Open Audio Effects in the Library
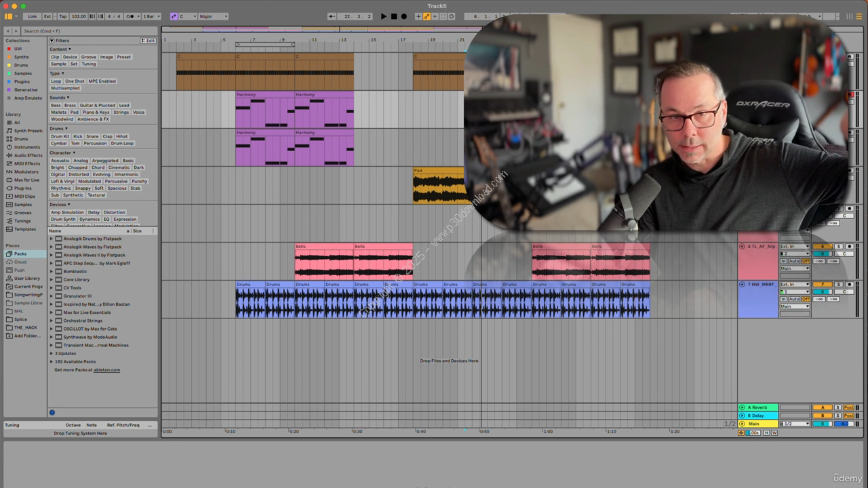 pos(28,155)
